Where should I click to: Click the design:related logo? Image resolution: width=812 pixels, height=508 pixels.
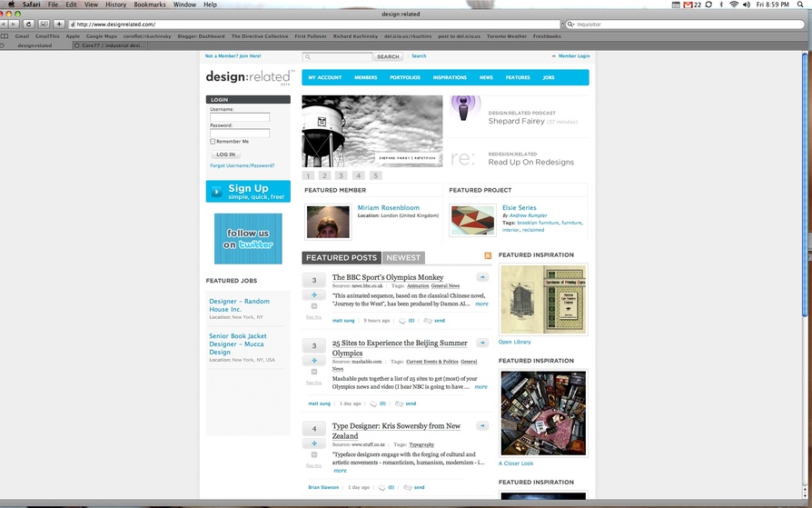[250, 77]
